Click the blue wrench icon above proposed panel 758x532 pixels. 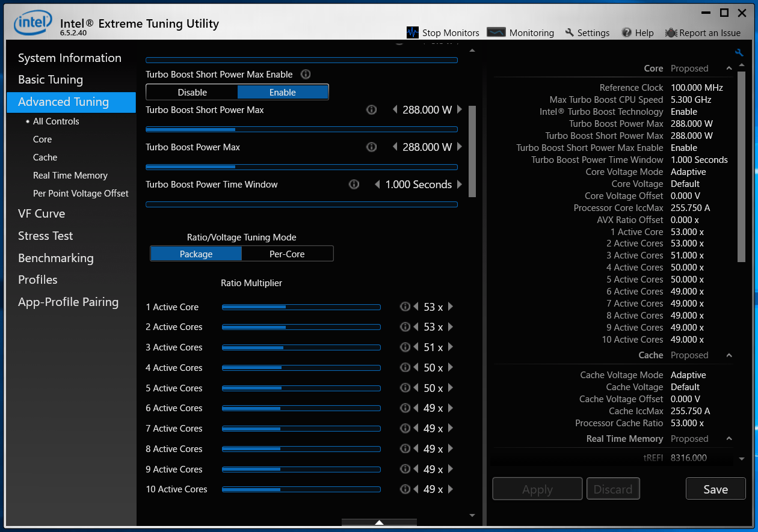pyautogui.click(x=739, y=52)
